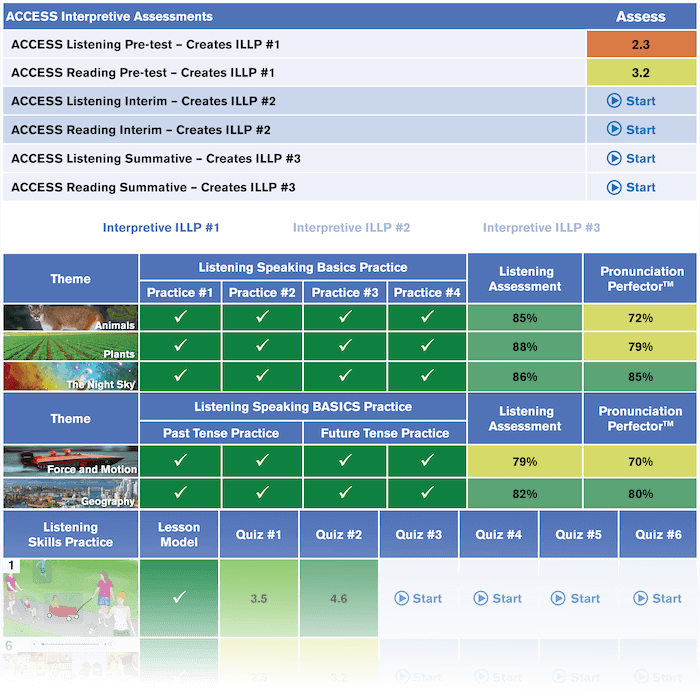700x696 pixels.
Task: Open The Night Sky theme thumbnail
Action: tap(71, 376)
